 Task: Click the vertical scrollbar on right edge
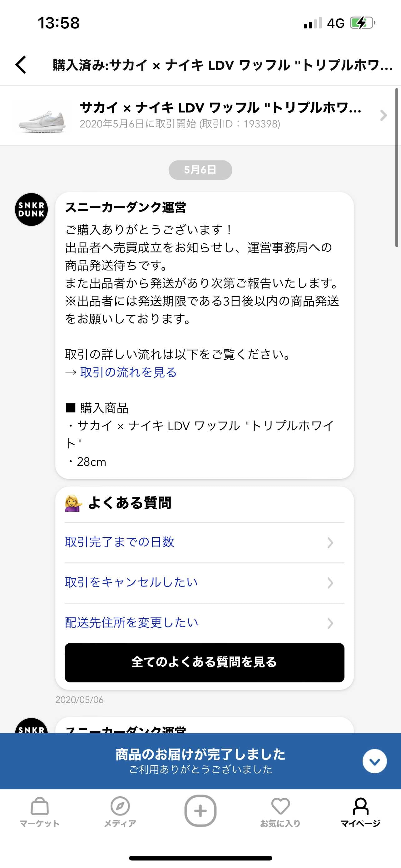[397, 168]
